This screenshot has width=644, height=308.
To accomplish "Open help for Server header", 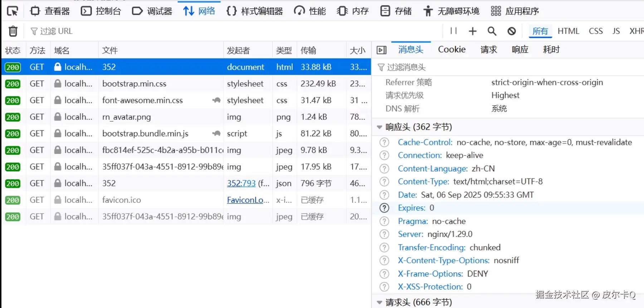I will [x=384, y=234].
